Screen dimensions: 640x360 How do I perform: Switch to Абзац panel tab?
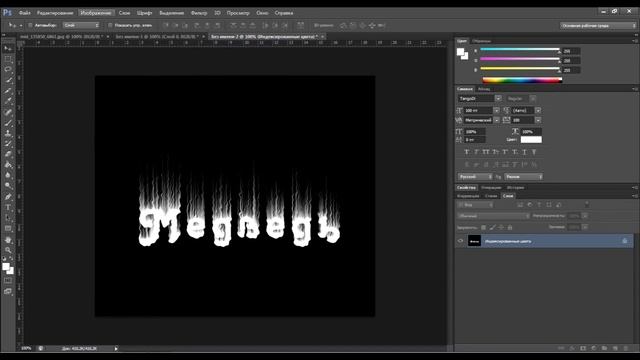pyautogui.click(x=484, y=89)
